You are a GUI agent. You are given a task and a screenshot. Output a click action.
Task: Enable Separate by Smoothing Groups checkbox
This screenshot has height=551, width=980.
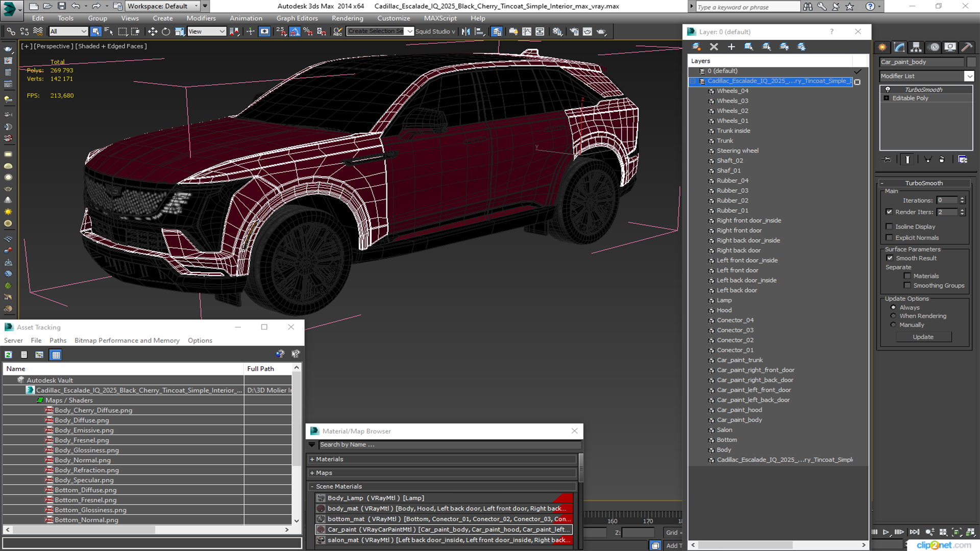(x=907, y=286)
